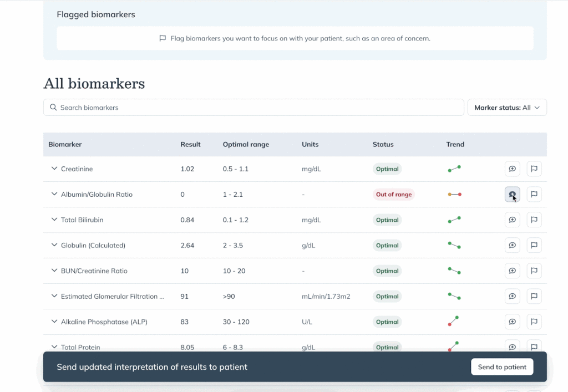The width and height of the screenshot is (568, 392).
Task: Expand the Total Protein row
Action: pyautogui.click(x=54, y=347)
